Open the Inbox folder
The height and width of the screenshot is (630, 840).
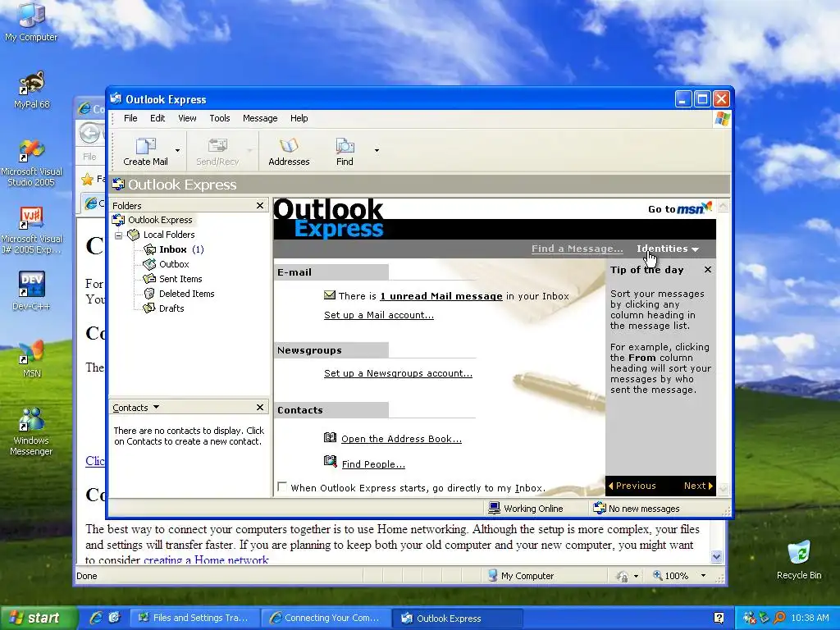pos(172,249)
